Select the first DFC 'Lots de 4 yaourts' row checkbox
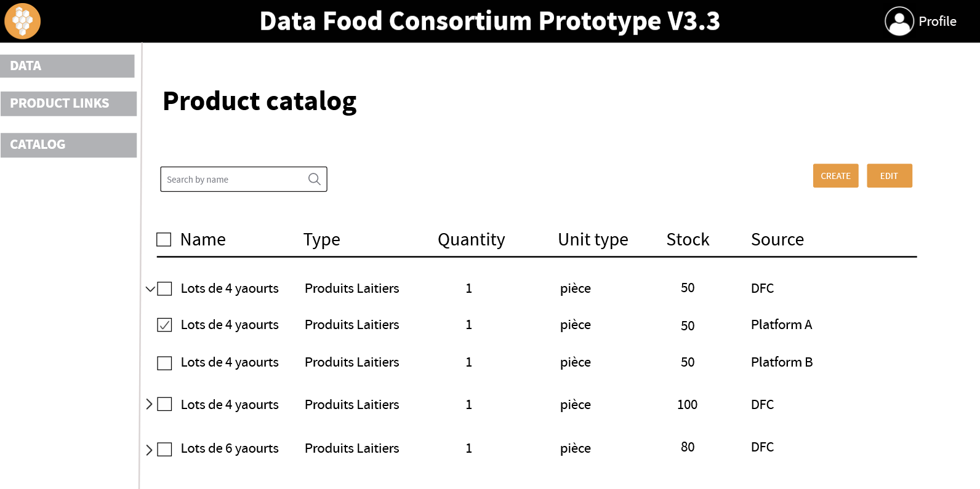Viewport: 980px width, 489px height. (164, 288)
